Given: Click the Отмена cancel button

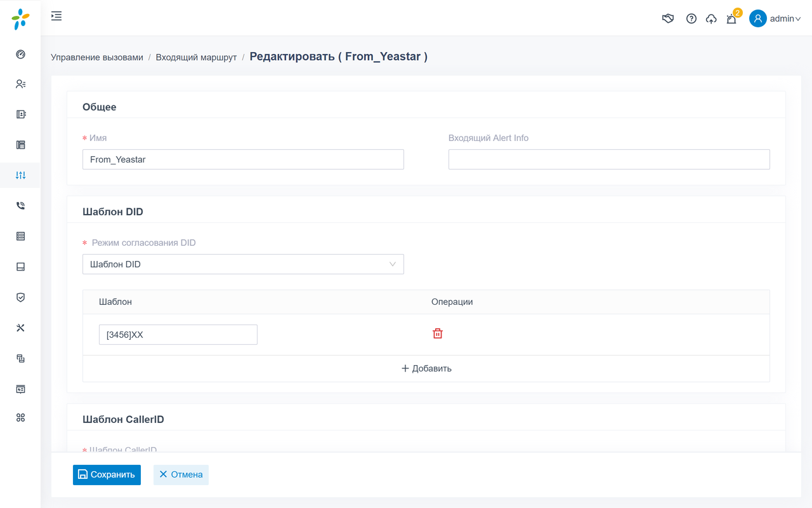Looking at the screenshot, I should (181, 474).
